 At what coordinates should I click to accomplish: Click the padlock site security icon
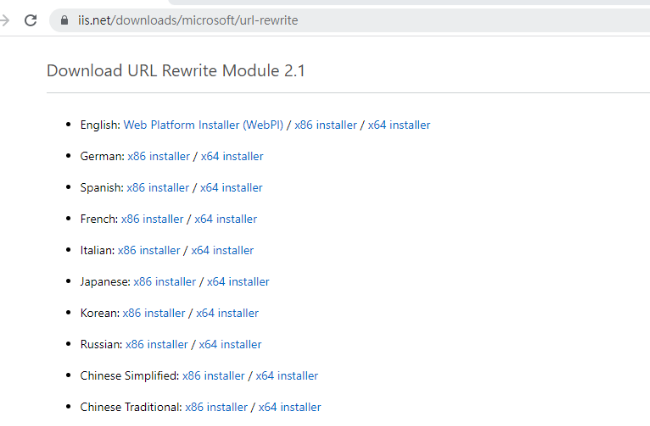(65, 20)
